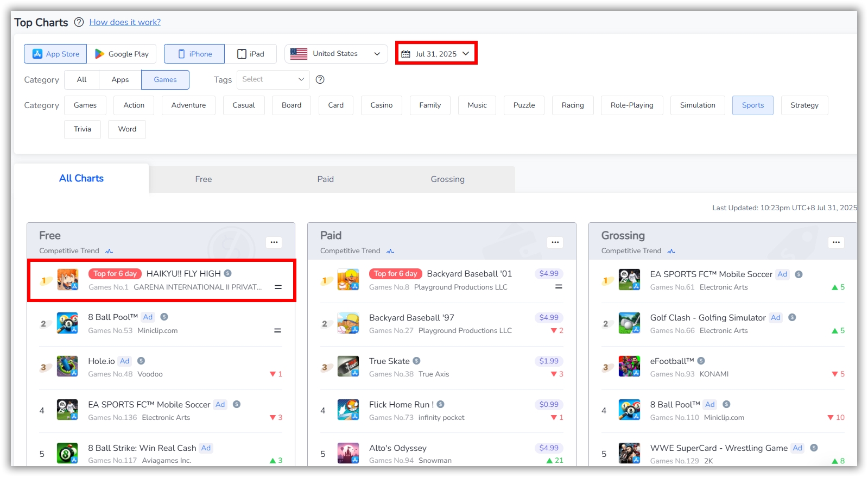This screenshot has width=868, height=477.
Task: Select the Sports subcategory
Action: [x=753, y=105]
